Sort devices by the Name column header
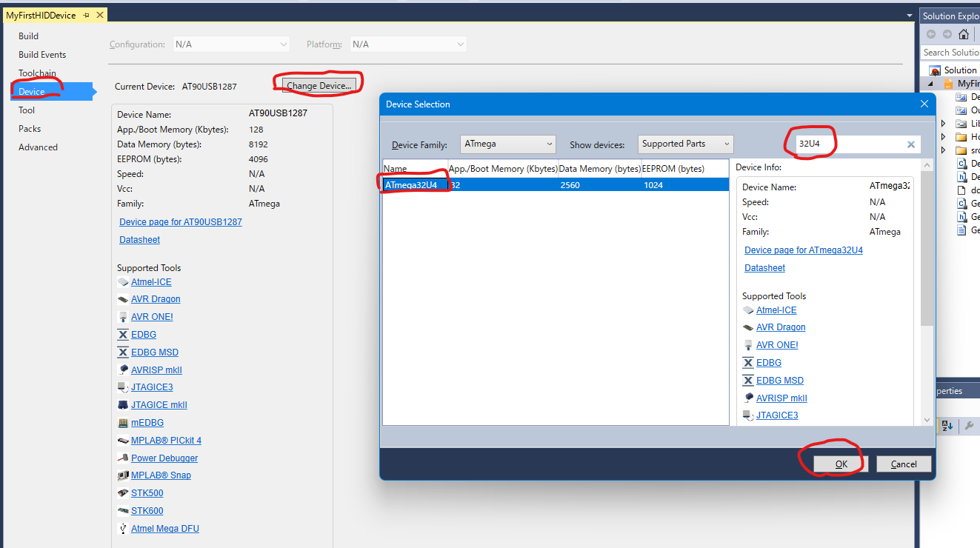 click(416, 169)
